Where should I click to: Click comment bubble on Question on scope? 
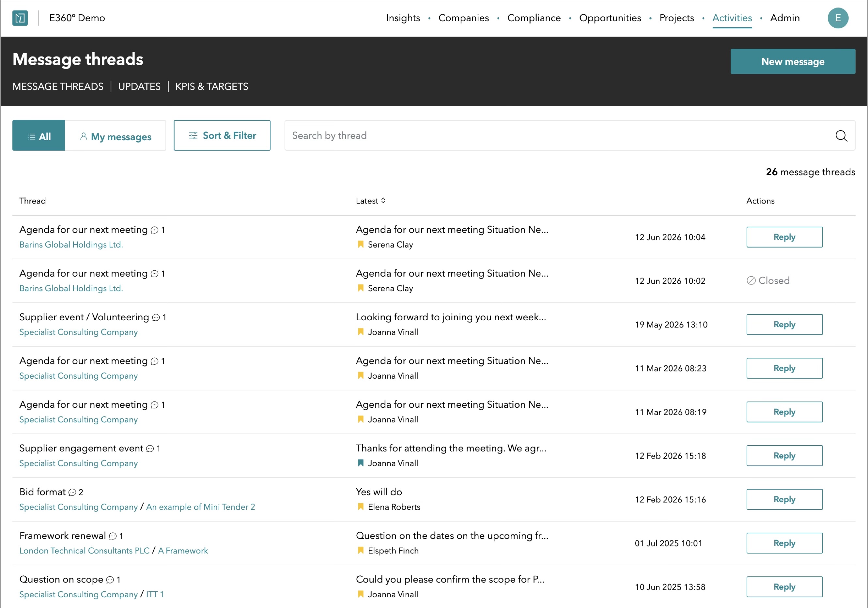[x=110, y=580]
